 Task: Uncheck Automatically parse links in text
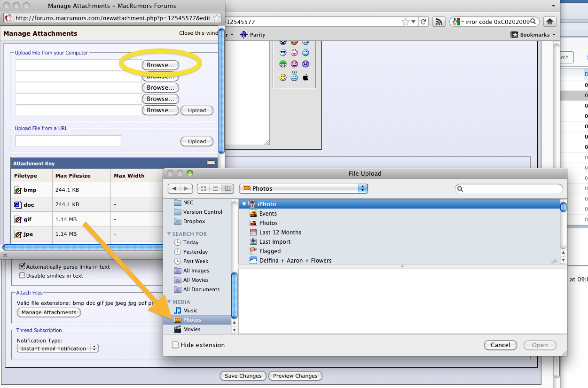22,266
